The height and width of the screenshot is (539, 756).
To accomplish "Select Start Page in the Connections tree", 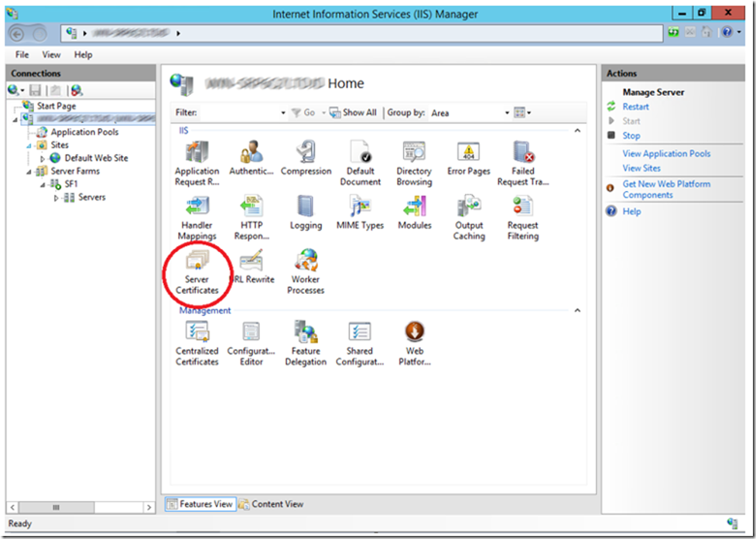I will point(56,105).
